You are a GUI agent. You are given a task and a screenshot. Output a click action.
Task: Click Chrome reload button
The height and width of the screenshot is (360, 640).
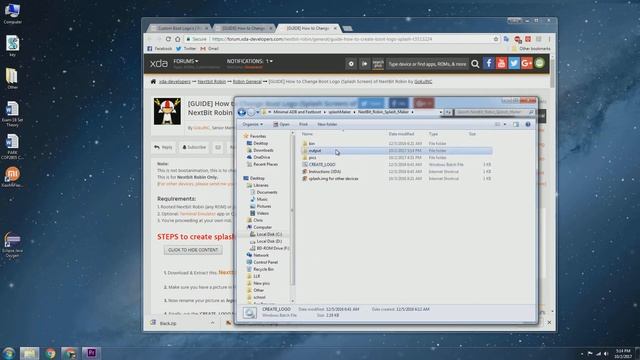click(x=168, y=39)
